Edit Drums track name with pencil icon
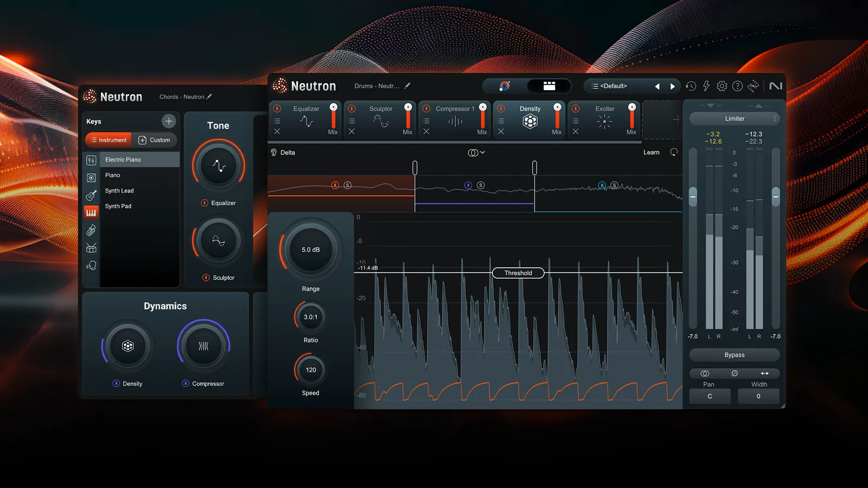This screenshot has width=868, height=488. (407, 86)
